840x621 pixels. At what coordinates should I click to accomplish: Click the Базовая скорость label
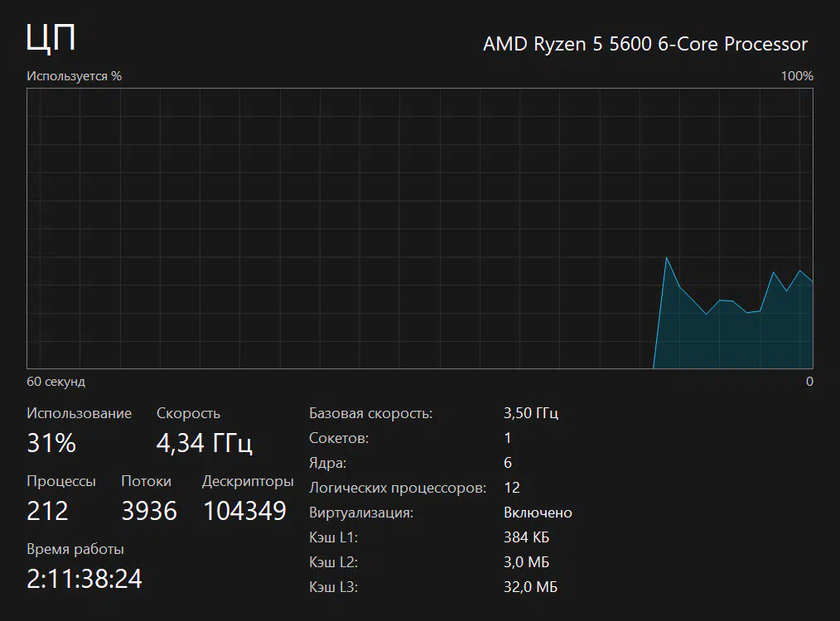point(371,413)
